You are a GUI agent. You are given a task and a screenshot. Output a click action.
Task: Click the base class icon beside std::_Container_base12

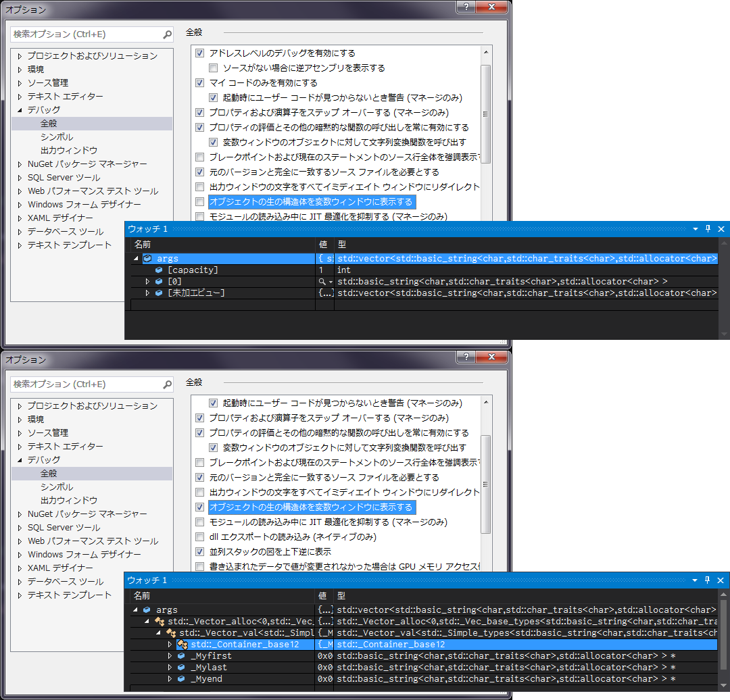(182, 645)
